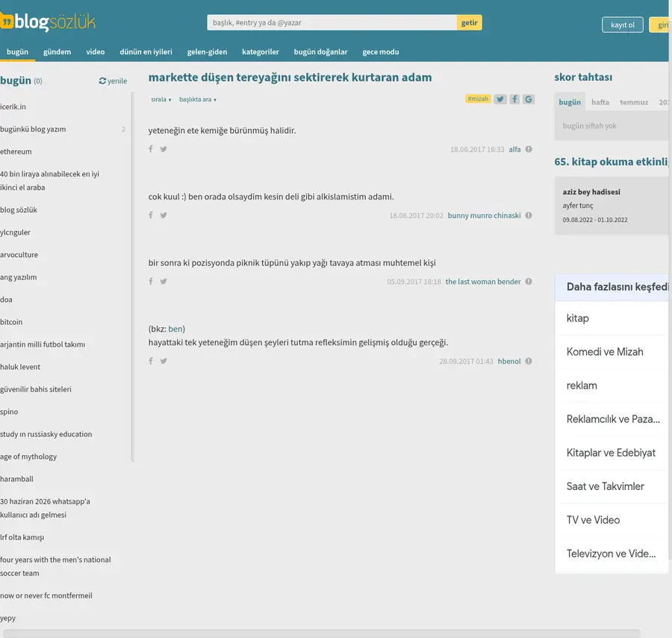
Task: Search topic on Google via G icon
Action: click(x=529, y=99)
